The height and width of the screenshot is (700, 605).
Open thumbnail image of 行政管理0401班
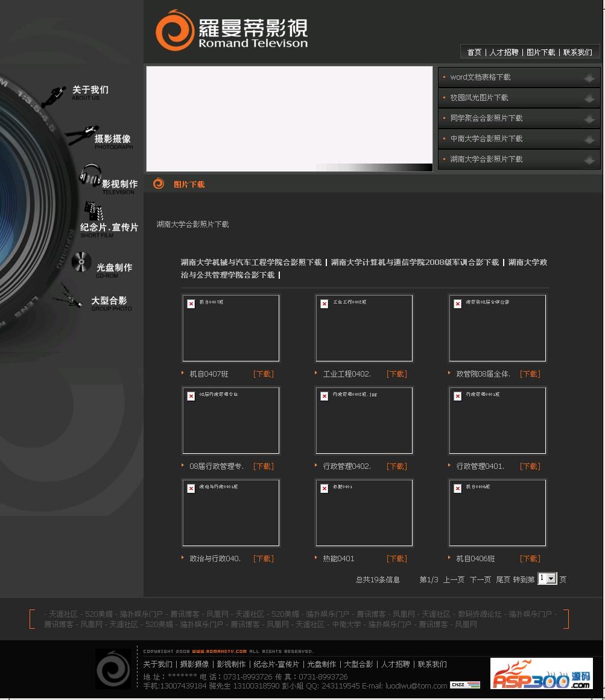tap(498, 421)
